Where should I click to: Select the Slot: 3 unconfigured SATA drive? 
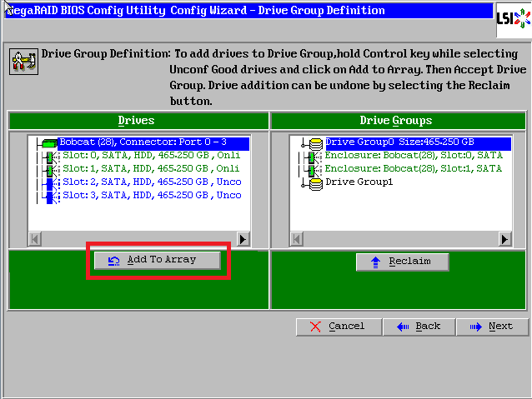click(x=152, y=196)
